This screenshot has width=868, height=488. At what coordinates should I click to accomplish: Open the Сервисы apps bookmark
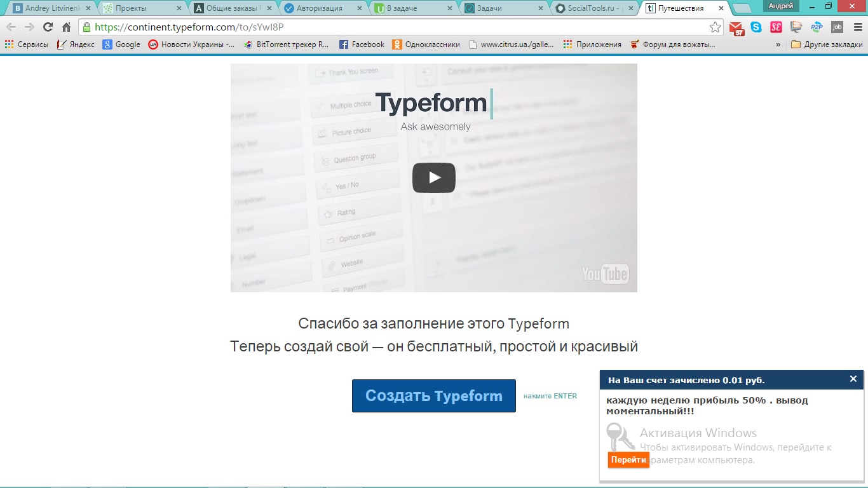coord(27,44)
